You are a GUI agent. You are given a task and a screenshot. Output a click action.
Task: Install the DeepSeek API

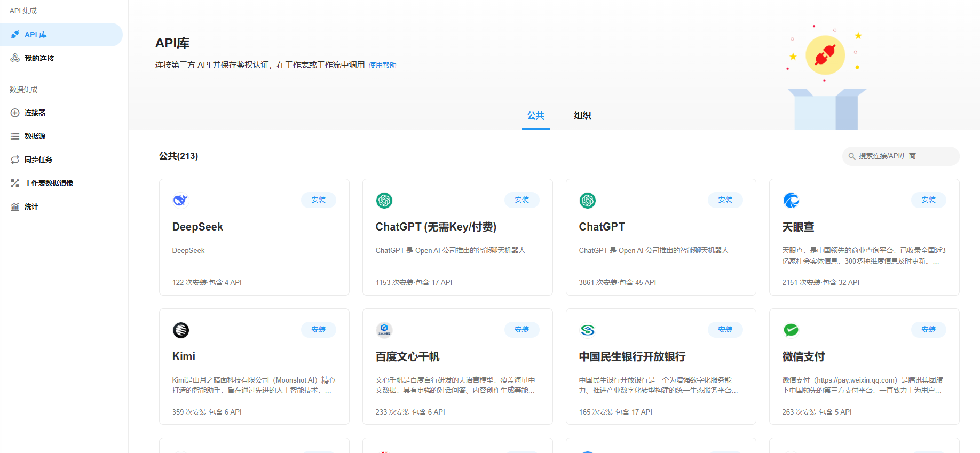click(319, 200)
